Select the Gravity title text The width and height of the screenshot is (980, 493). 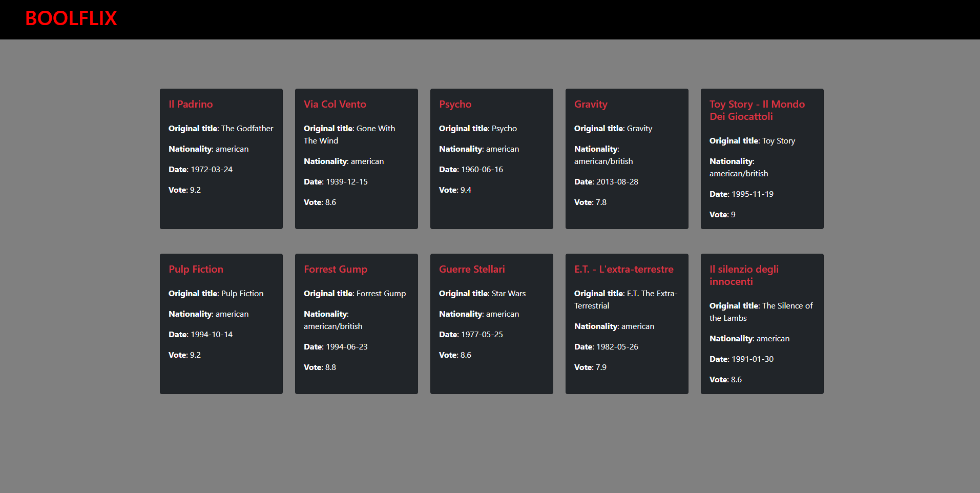590,104
